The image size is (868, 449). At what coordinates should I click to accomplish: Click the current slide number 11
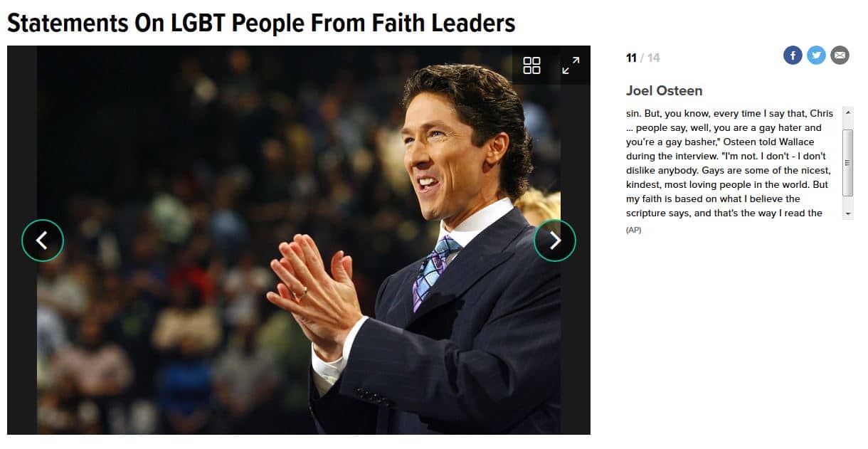coord(631,58)
